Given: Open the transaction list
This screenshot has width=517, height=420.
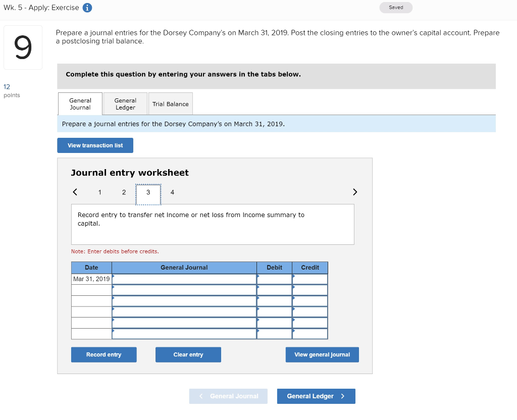Looking at the screenshot, I should tap(95, 145).
